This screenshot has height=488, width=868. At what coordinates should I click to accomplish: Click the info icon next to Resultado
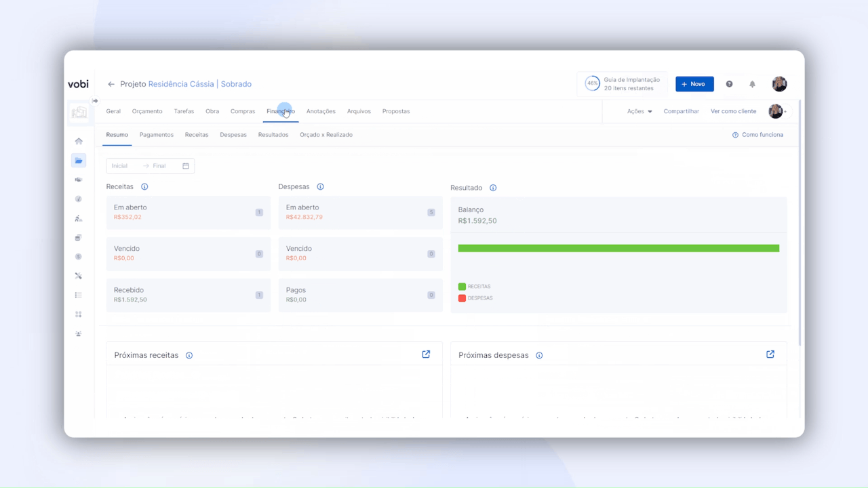coord(493,188)
